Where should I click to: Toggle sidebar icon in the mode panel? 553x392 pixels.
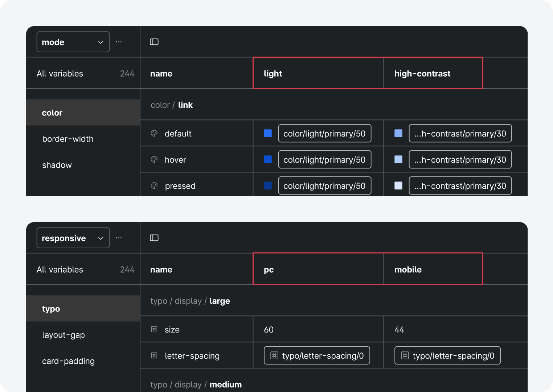[x=154, y=42]
